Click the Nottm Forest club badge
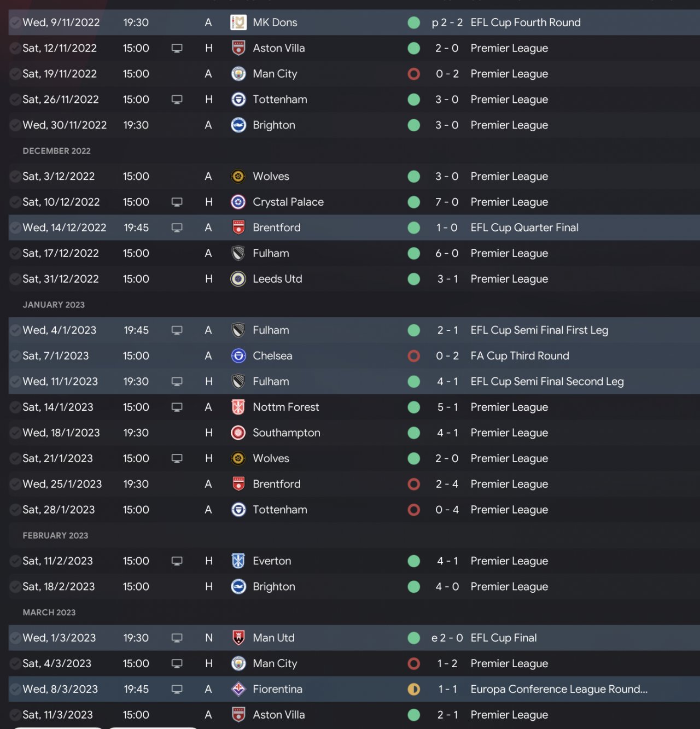Screen dimensions: 700x729 tap(238, 407)
